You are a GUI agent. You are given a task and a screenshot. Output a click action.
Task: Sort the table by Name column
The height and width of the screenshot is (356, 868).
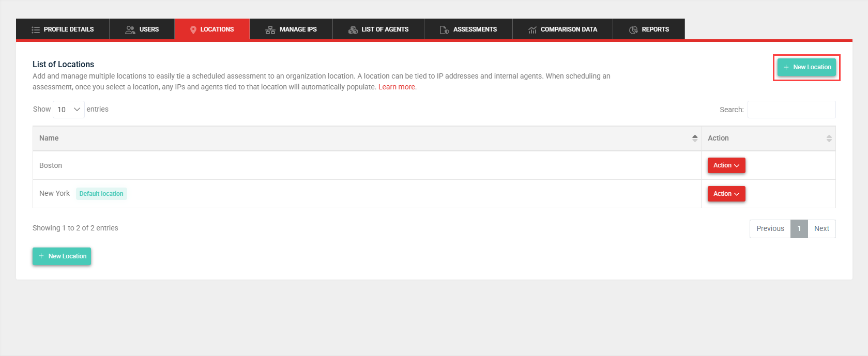(x=695, y=138)
